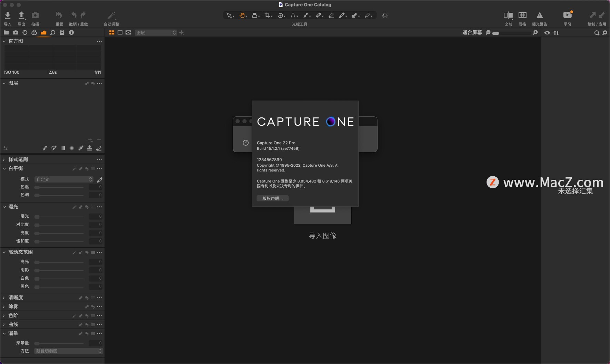The height and width of the screenshot is (364, 610).
Task: Select the annotations pencil tool
Action: coord(369,15)
